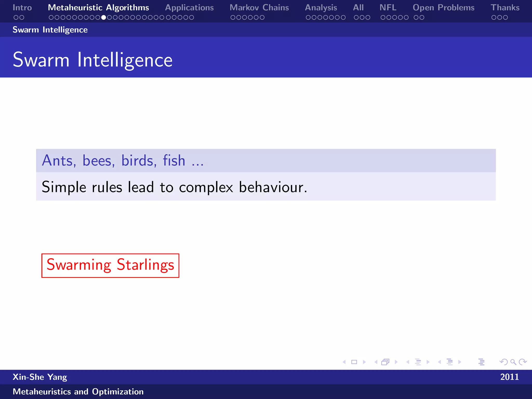The width and height of the screenshot is (532, 399).
Task: Advance to next slide using right arrow
Action: [364, 362]
